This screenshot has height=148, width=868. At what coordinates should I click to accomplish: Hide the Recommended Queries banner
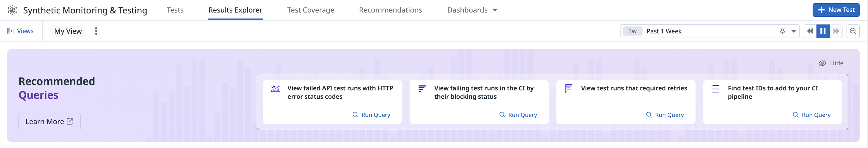point(831,63)
